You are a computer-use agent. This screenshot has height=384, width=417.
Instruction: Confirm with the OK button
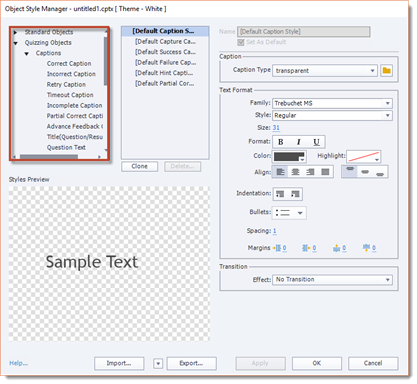click(317, 363)
